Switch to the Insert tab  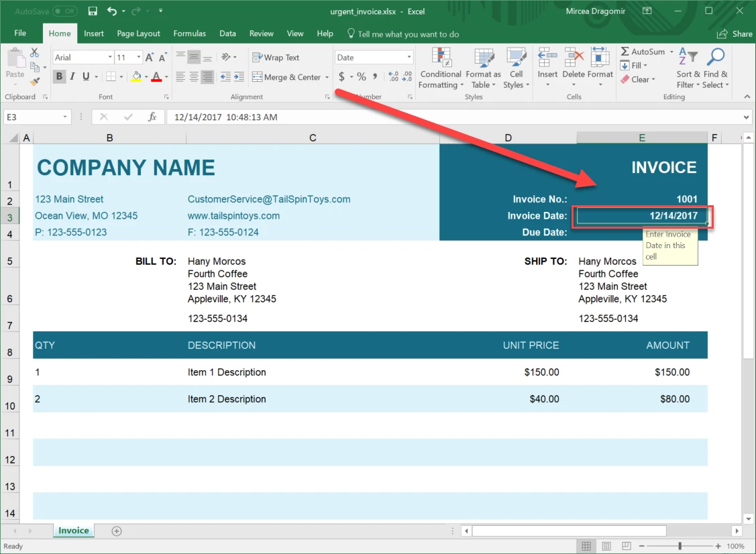coord(93,34)
